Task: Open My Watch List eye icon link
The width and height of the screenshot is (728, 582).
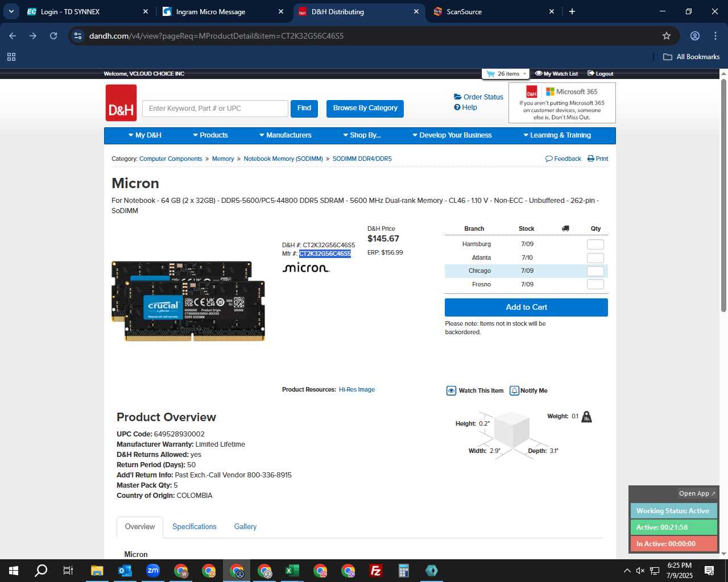Action: tap(556, 74)
